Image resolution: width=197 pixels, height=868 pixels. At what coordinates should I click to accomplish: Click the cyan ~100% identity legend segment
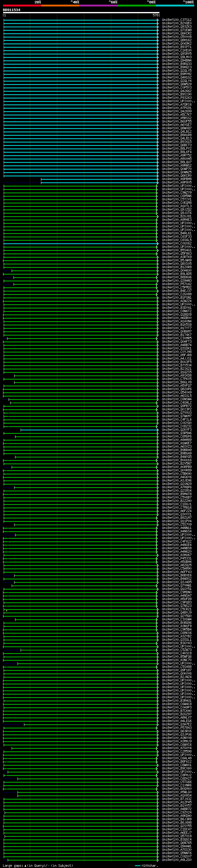(175, 6)
